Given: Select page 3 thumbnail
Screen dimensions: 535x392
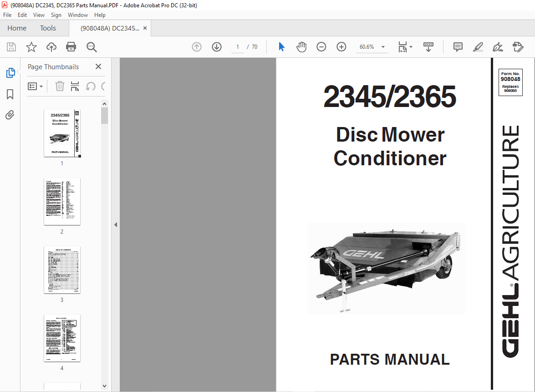Looking at the screenshot, I should click(x=62, y=270).
